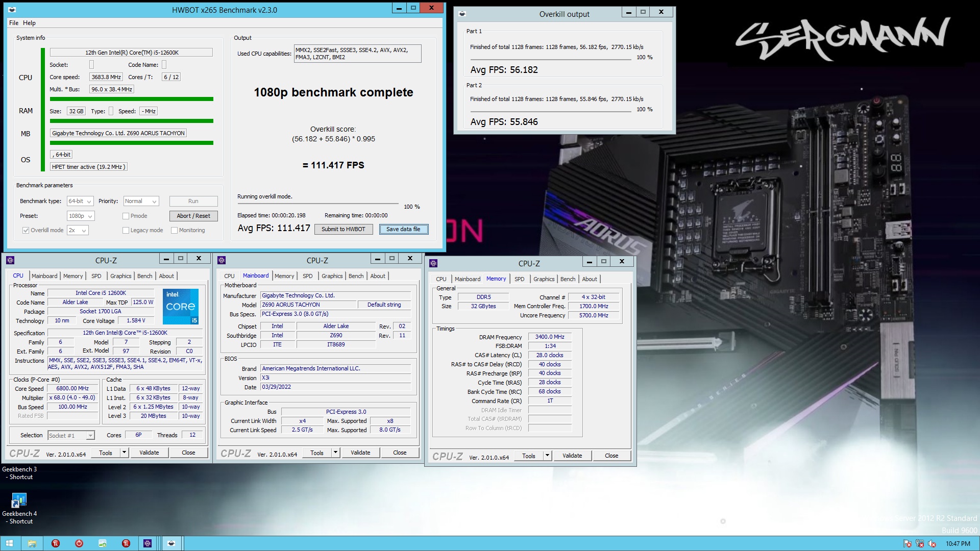Open the File menu in HWBOT x265
Viewport: 980px width, 551px height.
(x=14, y=23)
